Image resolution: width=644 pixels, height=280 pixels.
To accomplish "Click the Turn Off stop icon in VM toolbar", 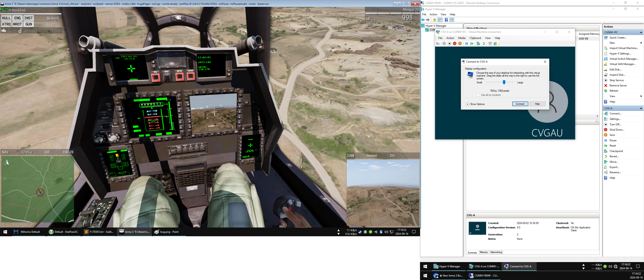I will (449, 44).
